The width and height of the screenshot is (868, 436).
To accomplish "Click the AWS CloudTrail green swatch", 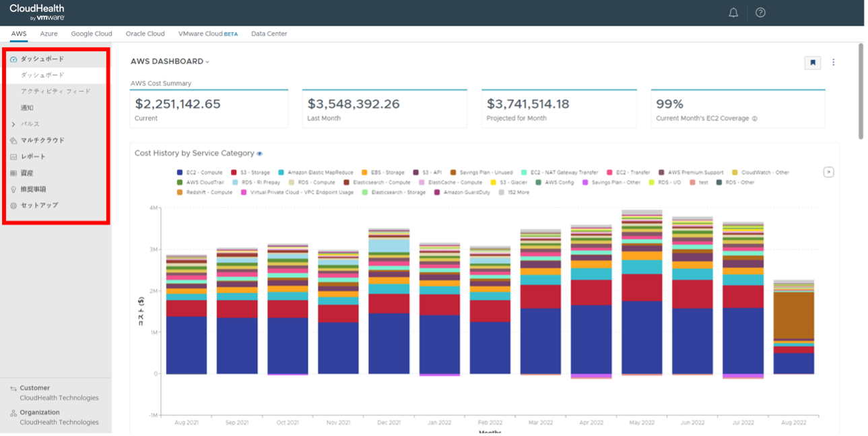I will [180, 183].
